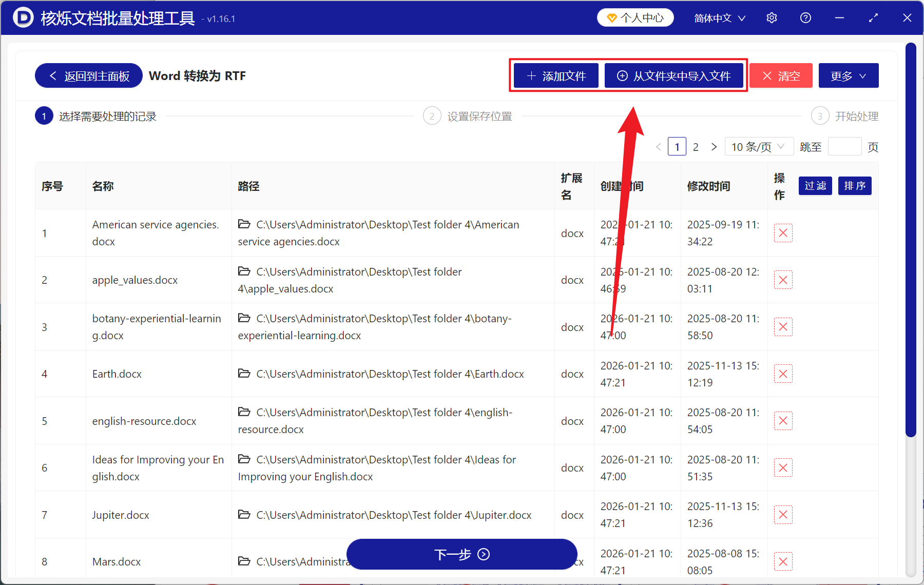The height and width of the screenshot is (585, 924).
Task: Click the 清空 clear button
Action: [781, 75]
